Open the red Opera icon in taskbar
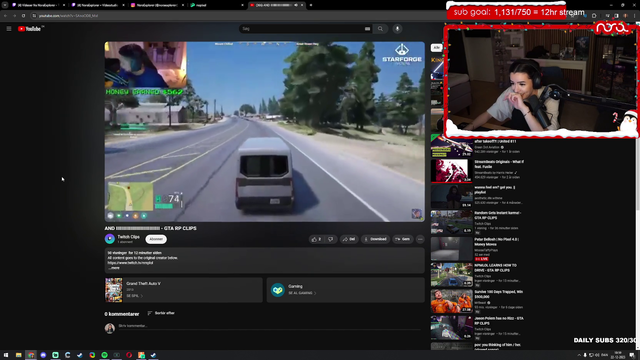Viewport: 640px width, 360px height. (x=129, y=355)
